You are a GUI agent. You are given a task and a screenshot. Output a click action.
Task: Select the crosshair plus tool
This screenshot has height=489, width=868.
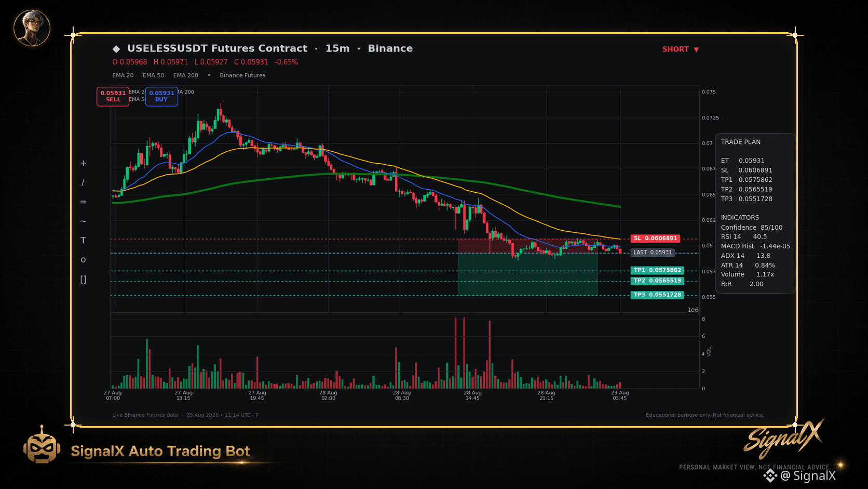click(83, 163)
